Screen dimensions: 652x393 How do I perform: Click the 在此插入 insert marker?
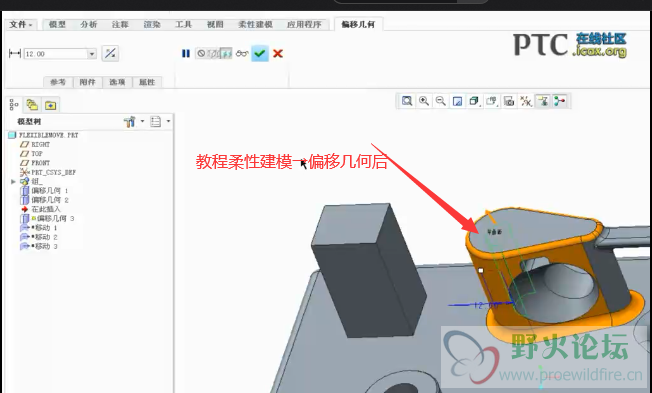[41, 209]
